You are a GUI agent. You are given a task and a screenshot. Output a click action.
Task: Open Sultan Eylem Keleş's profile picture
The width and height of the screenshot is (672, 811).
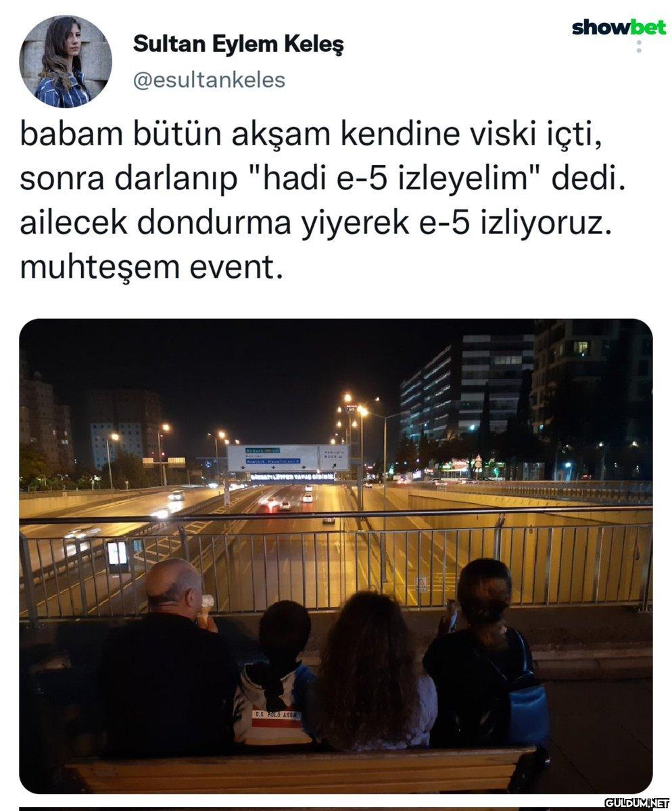tap(66, 62)
